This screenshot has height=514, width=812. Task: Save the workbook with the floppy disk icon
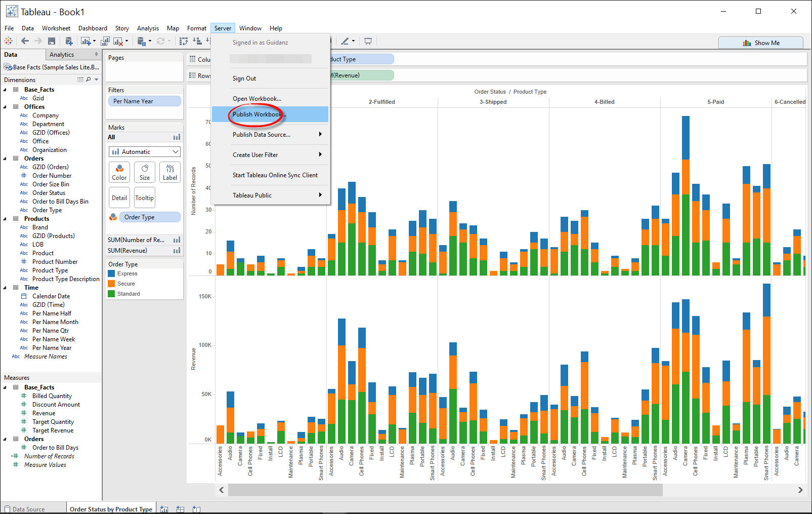[x=52, y=41]
